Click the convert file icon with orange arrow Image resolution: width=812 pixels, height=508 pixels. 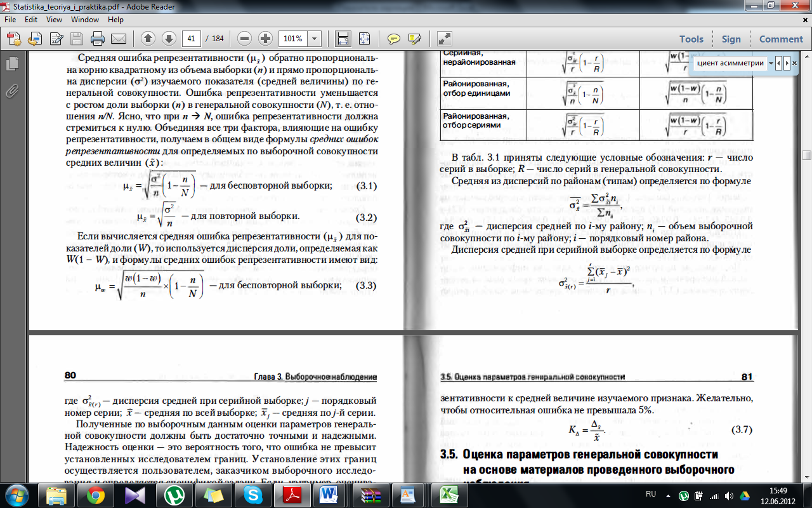[35, 39]
